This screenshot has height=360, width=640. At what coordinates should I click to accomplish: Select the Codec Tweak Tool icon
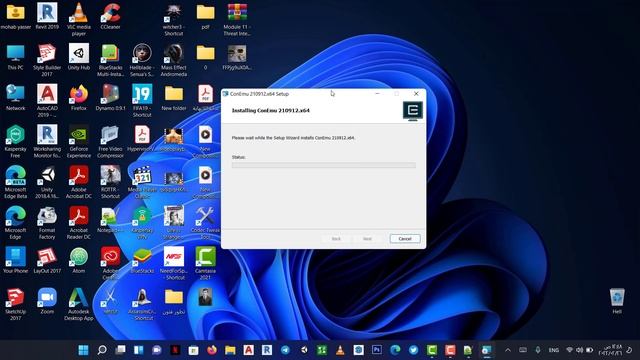point(205,222)
